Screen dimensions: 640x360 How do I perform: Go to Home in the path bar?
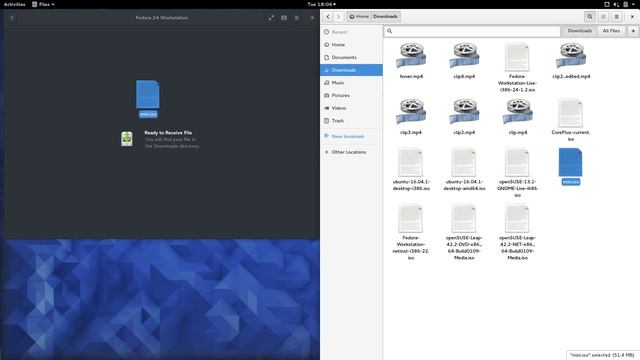(x=359, y=17)
